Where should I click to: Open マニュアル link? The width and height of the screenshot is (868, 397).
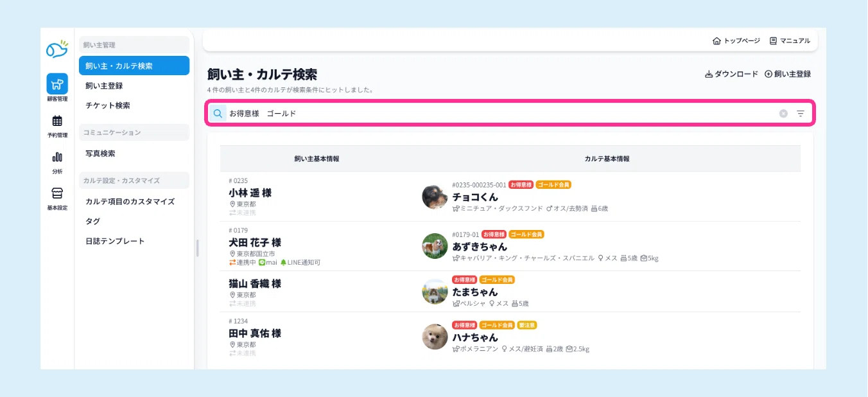point(790,40)
